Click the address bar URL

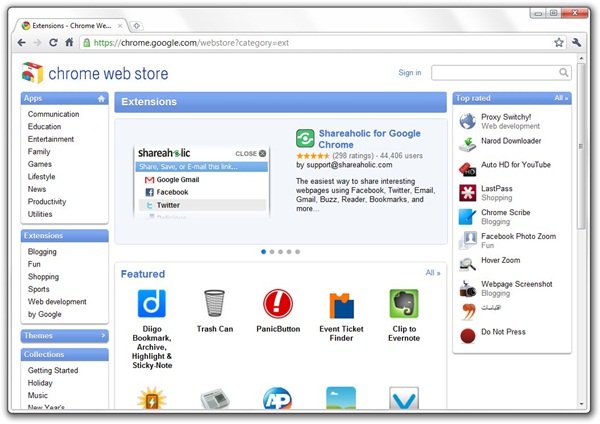point(191,42)
